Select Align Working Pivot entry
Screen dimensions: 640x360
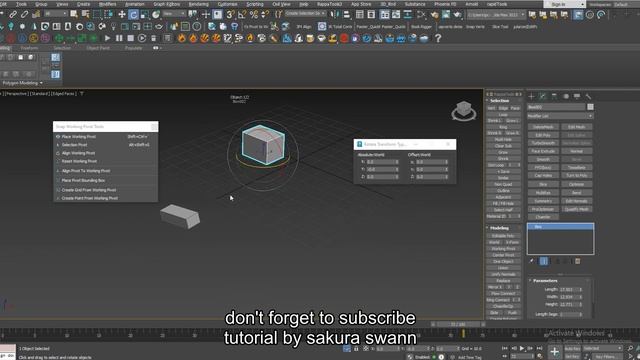(105, 153)
